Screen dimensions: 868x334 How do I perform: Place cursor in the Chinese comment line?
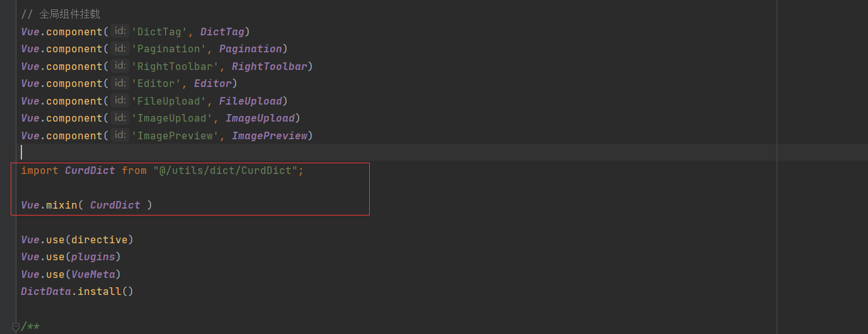pos(69,14)
